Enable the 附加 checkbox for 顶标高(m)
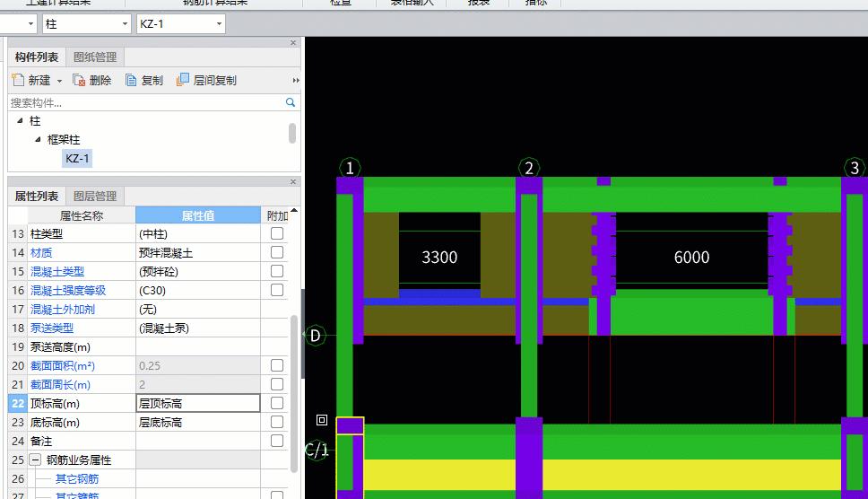 (x=277, y=403)
